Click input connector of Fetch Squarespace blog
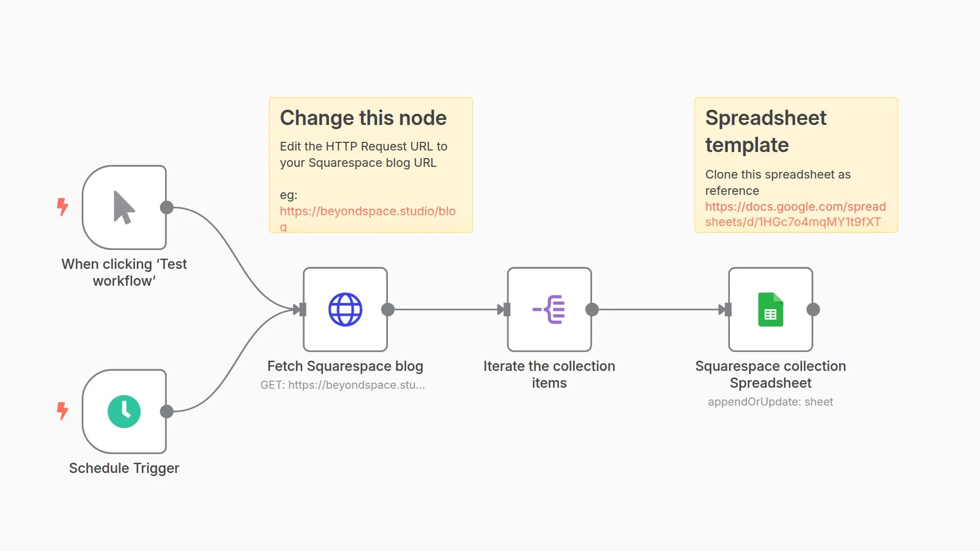 302,309
